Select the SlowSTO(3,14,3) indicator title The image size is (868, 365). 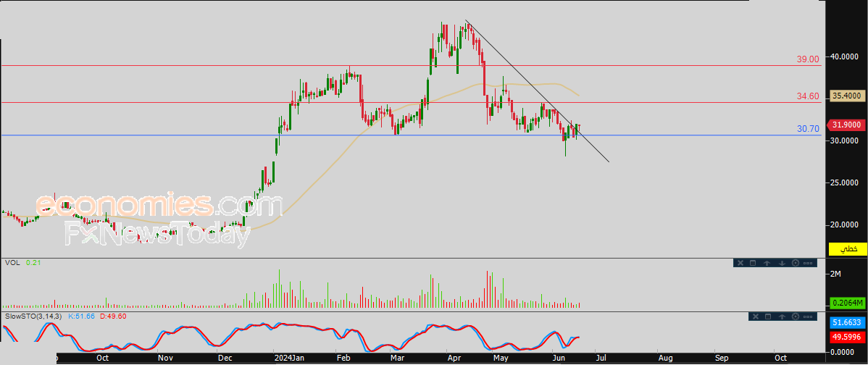coord(34,316)
